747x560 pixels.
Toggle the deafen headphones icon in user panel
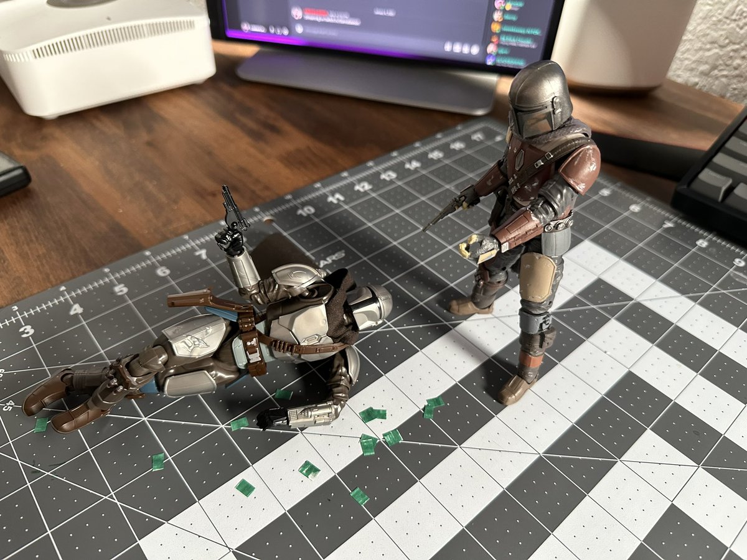278,30
